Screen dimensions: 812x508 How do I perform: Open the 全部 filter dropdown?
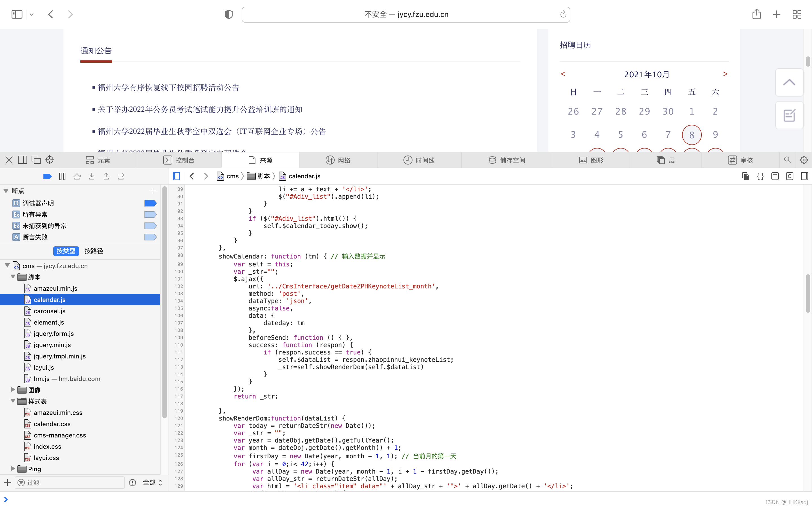click(x=153, y=483)
